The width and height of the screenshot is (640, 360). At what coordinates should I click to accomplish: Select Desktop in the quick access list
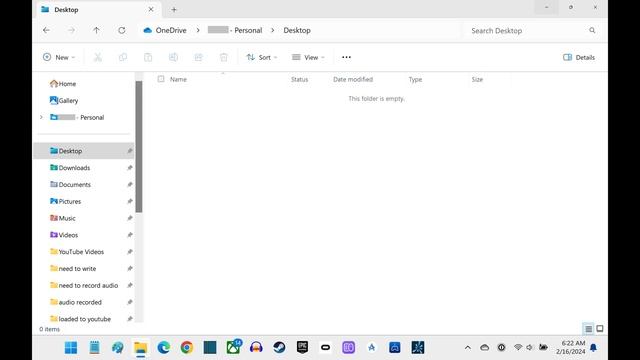pos(84,151)
